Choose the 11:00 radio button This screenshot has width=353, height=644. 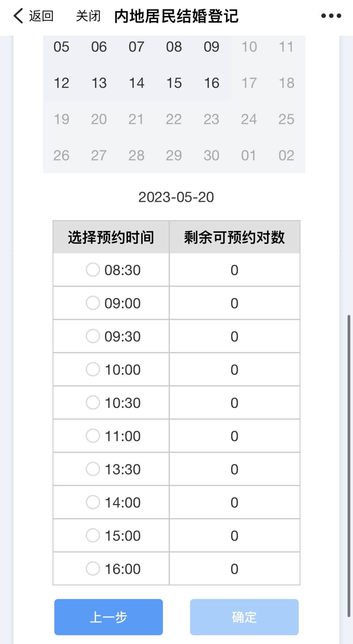click(93, 436)
